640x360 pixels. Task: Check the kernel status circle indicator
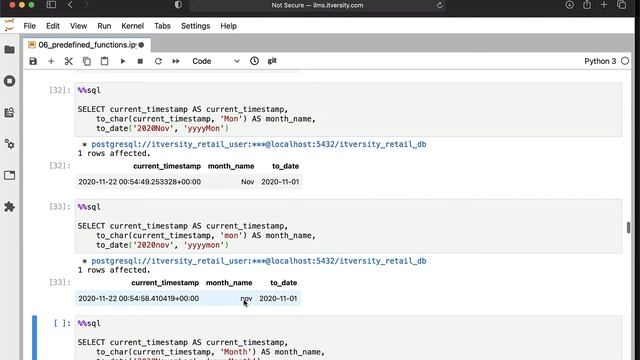tap(625, 61)
